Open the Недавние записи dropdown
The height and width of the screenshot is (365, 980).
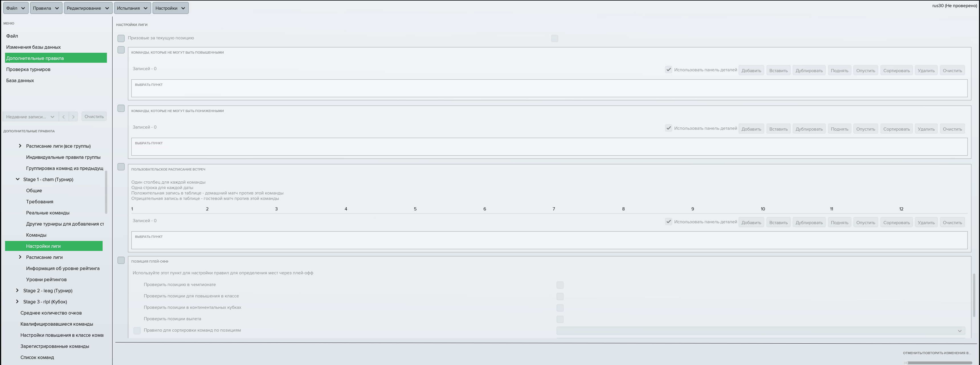click(30, 116)
